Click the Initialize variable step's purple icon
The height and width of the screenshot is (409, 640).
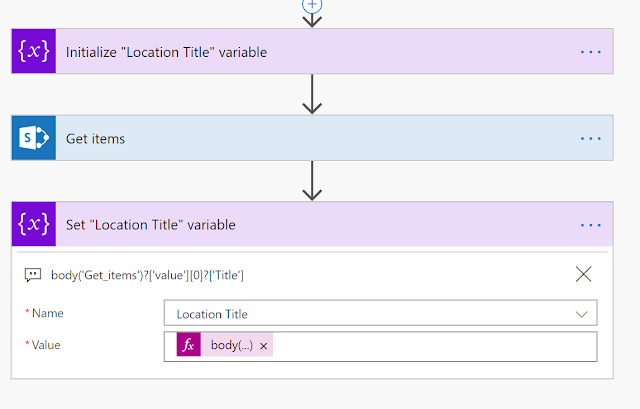click(x=33, y=52)
